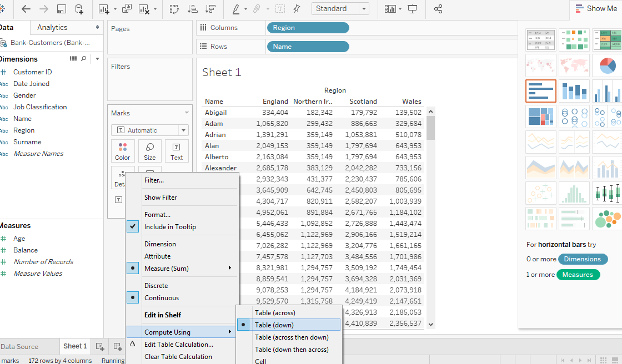Click the new worksheet tab icon
This screenshot has width=622, height=364.
point(100,346)
